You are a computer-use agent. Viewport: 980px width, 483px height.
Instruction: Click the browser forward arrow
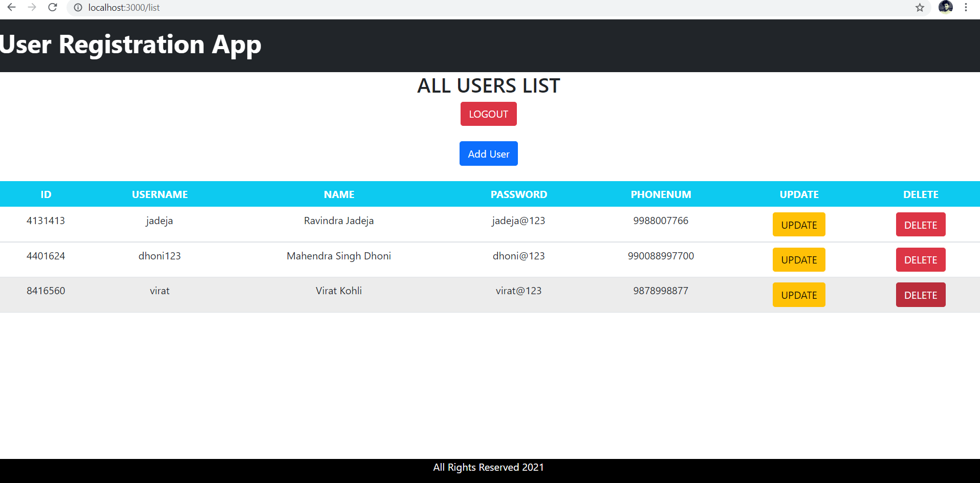[32, 7]
